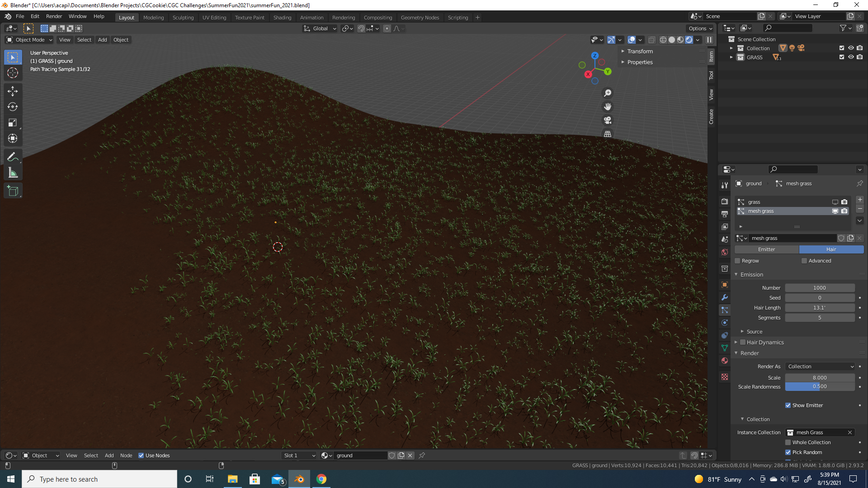Open the Render menu
The height and width of the screenshot is (488, 868).
click(x=54, y=16)
